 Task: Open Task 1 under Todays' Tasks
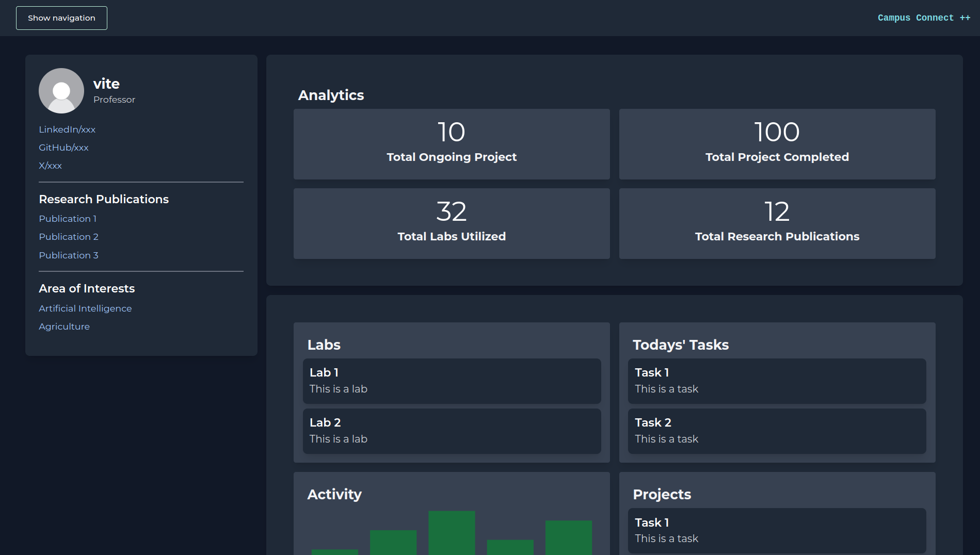click(x=777, y=381)
